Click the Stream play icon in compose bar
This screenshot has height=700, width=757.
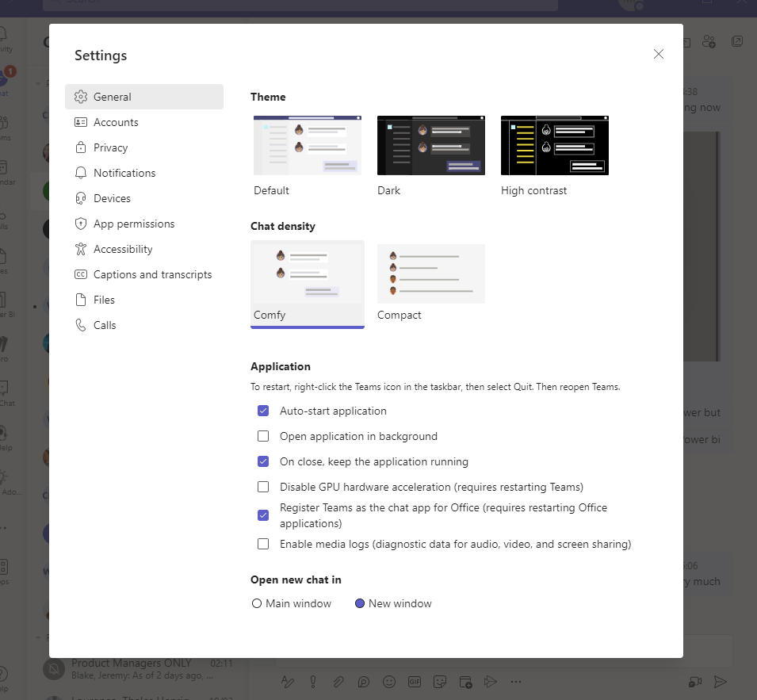coord(491,682)
